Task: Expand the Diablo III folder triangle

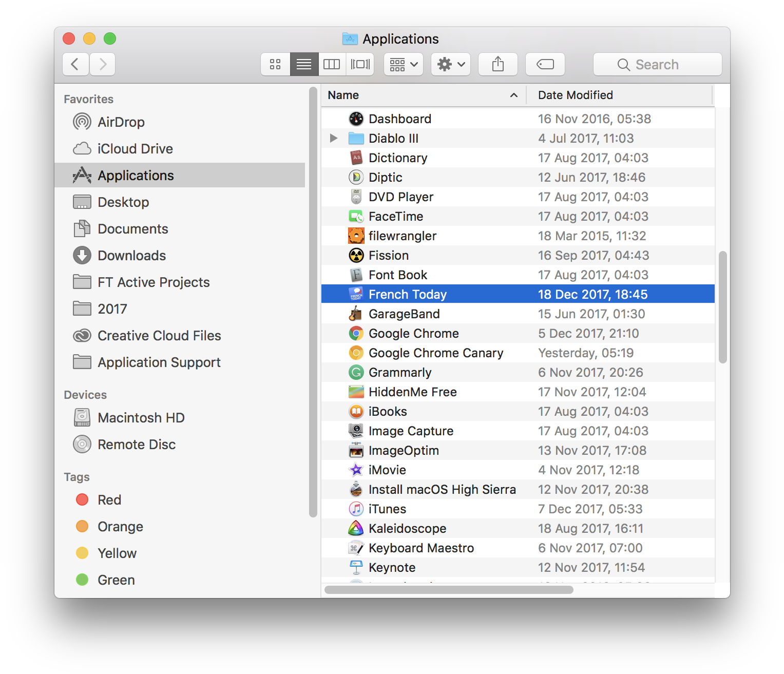Action: pyautogui.click(x=334, y=138)
